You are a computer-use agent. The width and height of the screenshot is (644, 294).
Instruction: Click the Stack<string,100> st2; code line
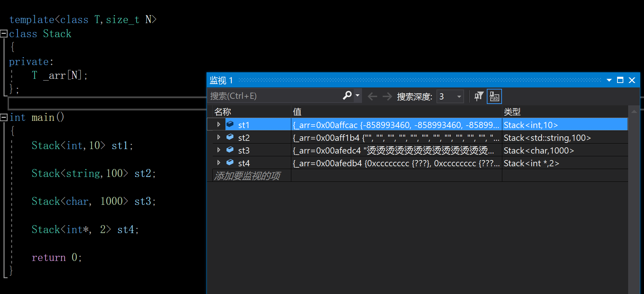tap(93, 173)
